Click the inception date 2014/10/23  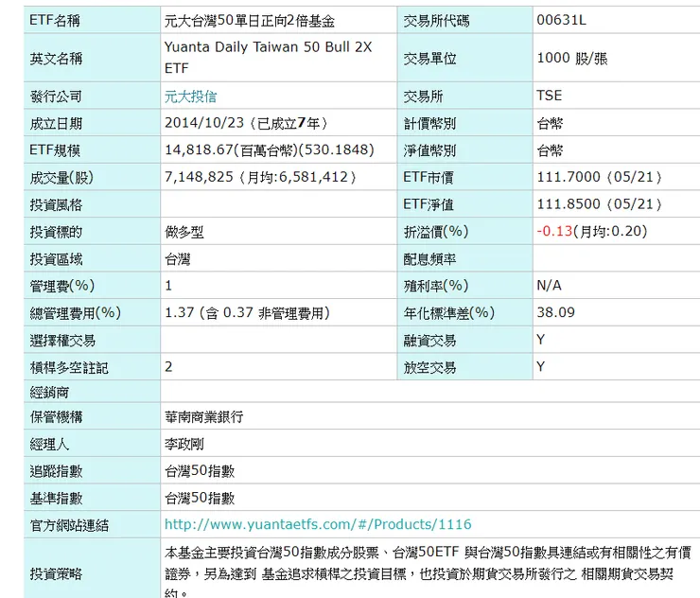click(x=204, y=123)
